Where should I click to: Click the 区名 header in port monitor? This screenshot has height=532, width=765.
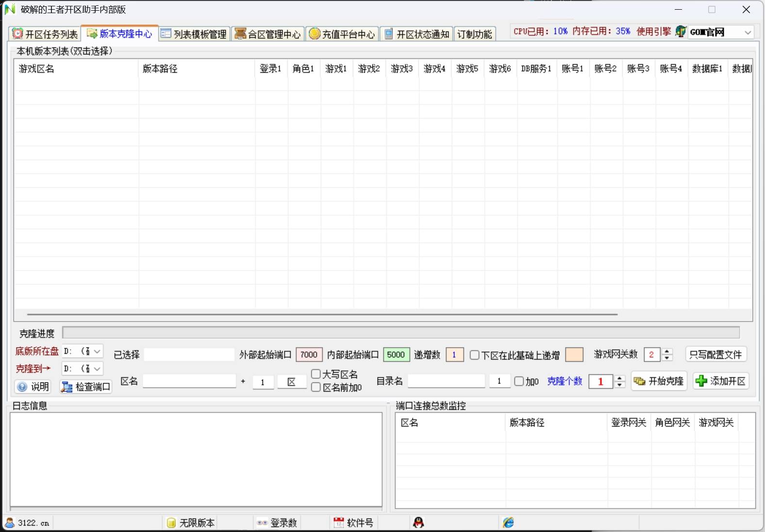tap(450, 422)
